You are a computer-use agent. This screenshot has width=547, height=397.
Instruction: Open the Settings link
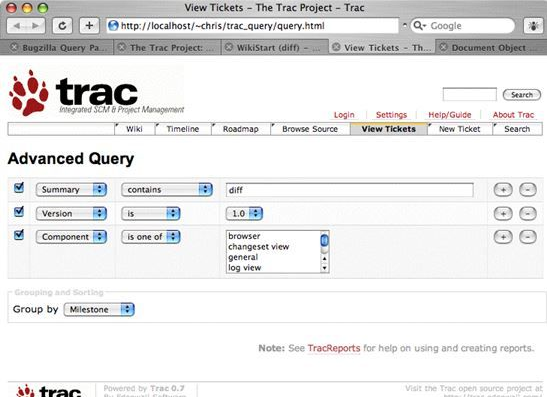[x=391, y=115]
